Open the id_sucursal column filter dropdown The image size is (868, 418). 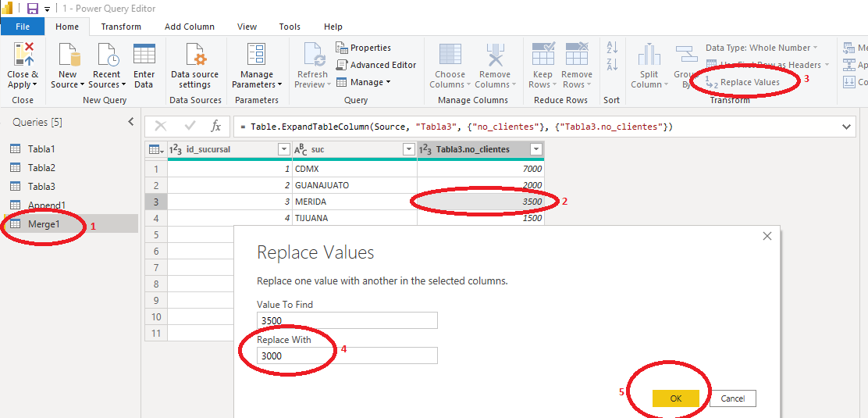pos(284,149)
